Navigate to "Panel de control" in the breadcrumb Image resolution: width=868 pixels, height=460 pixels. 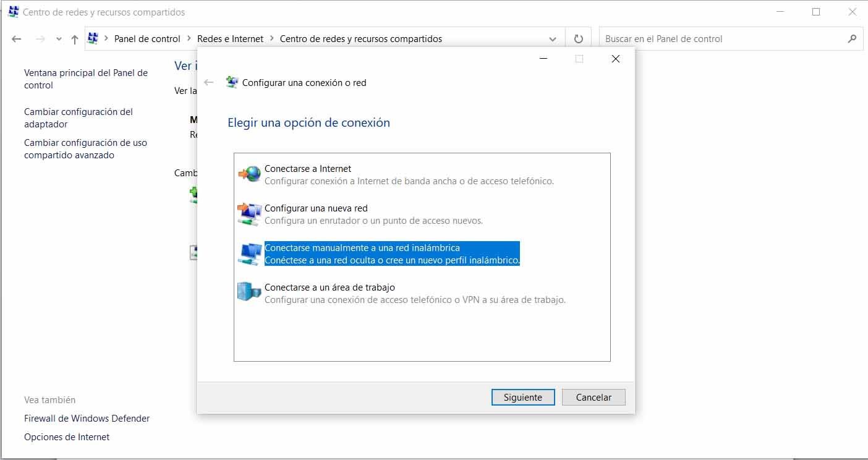147,38
